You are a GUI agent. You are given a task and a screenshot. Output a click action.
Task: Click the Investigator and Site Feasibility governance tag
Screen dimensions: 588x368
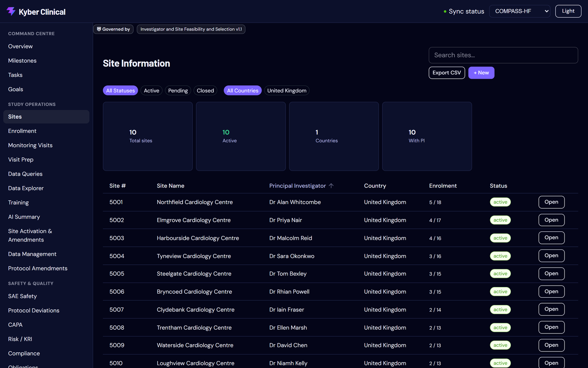click(191, 29)
